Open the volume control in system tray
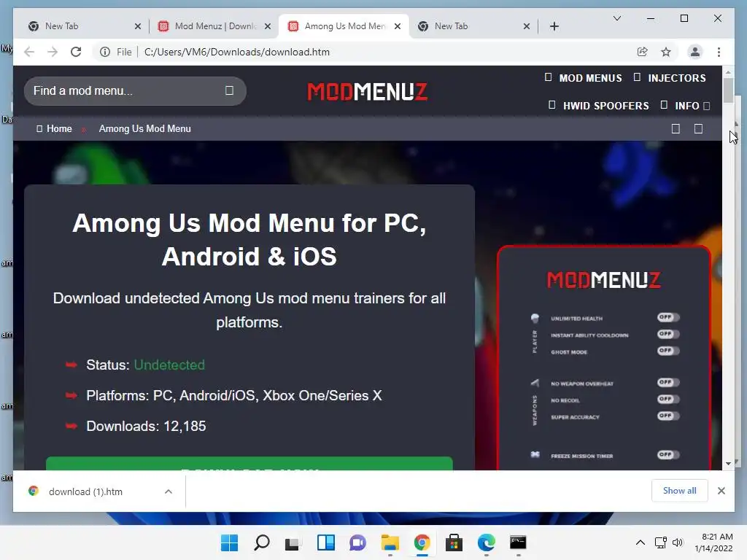Image resolution: width=747 pixels, height=560 pixels. tap(677, 542)
